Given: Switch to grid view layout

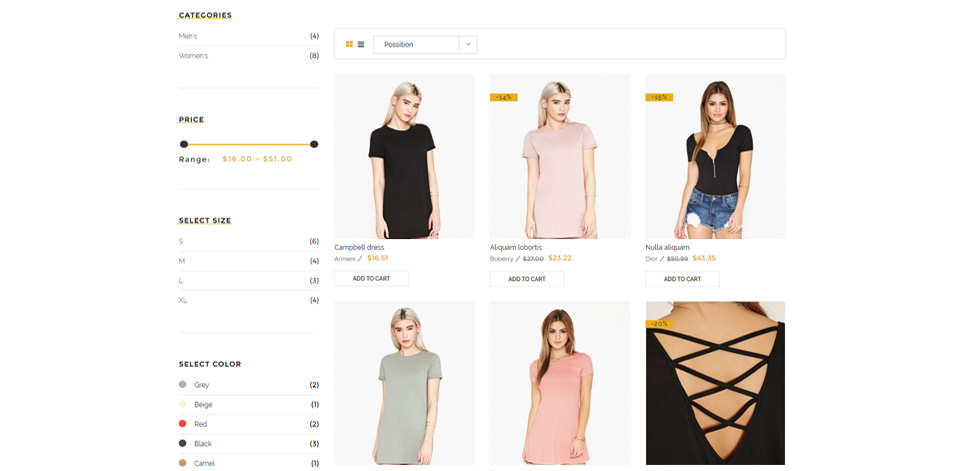Looking at the screenshot, I should point(349,44).
